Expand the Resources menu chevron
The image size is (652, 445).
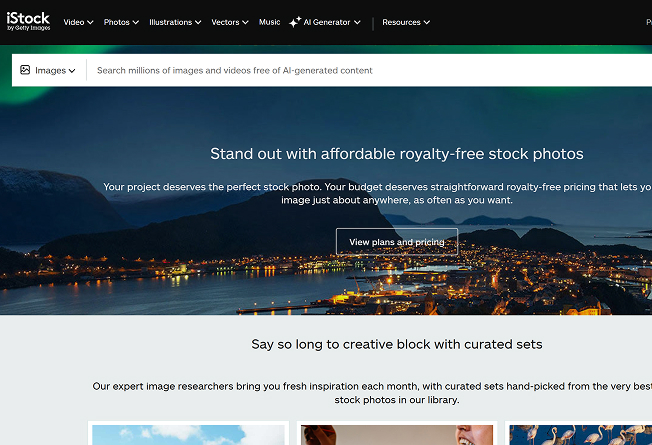(427, 22)
